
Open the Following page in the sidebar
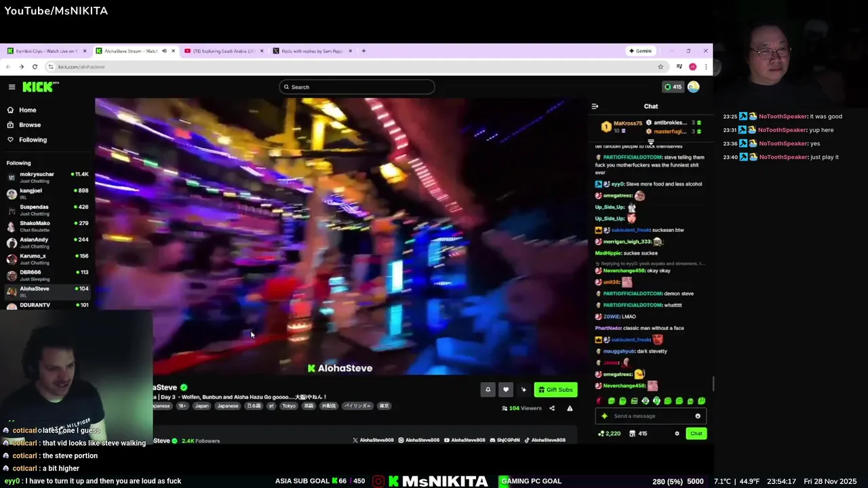pyautogui.click(x=33, y=140)
